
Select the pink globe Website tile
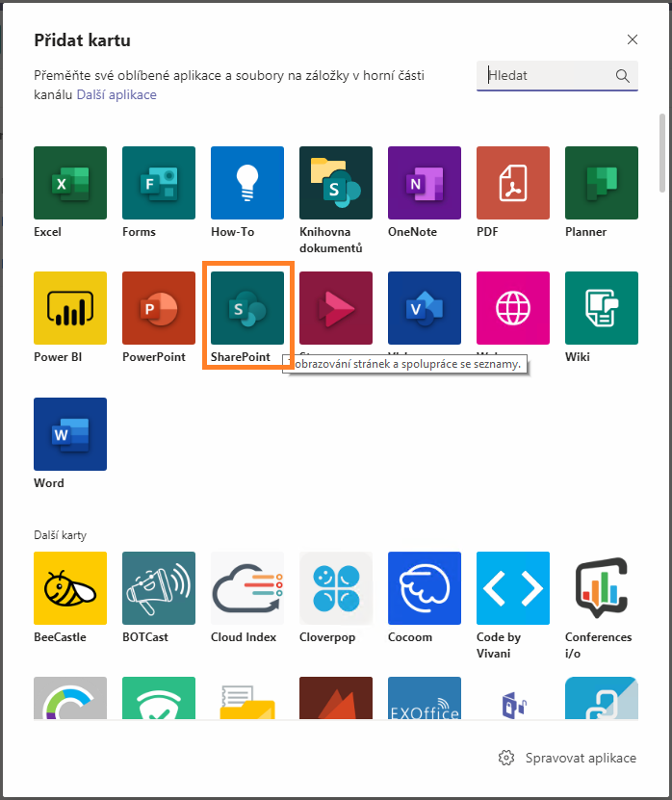(x=513, y=308)
